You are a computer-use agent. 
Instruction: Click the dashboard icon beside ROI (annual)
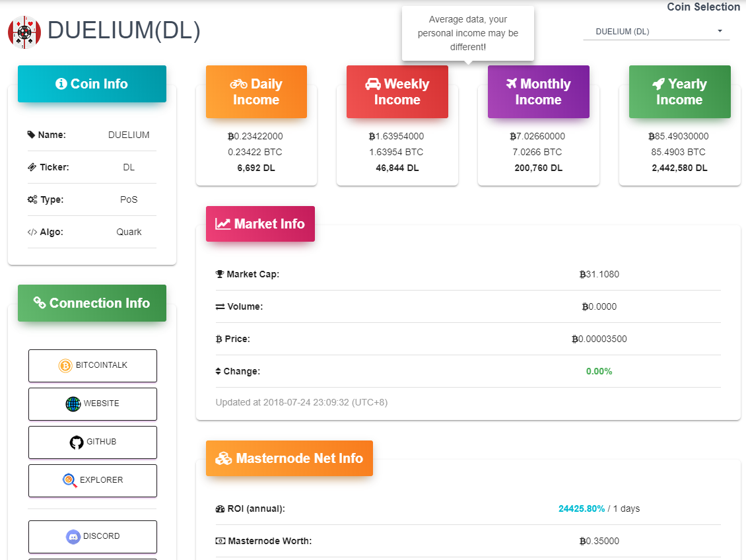click(220, 508)
